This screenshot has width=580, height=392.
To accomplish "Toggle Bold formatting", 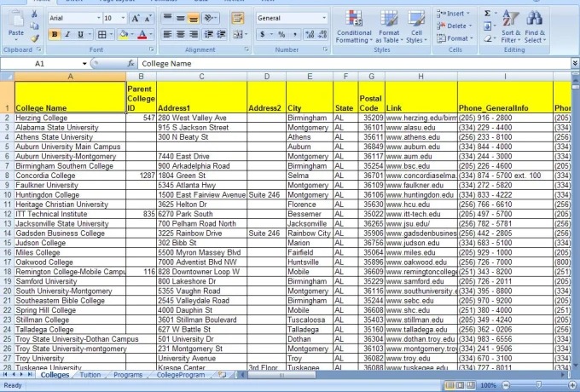I will click(x=55, y=35).
